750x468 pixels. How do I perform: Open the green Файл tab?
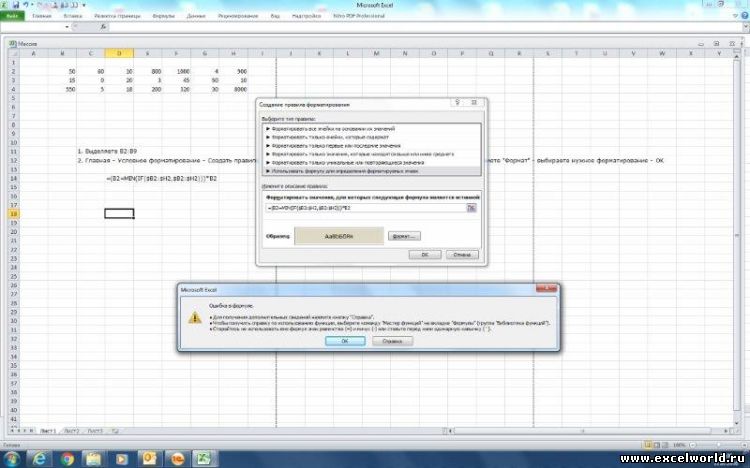[12, 16]
